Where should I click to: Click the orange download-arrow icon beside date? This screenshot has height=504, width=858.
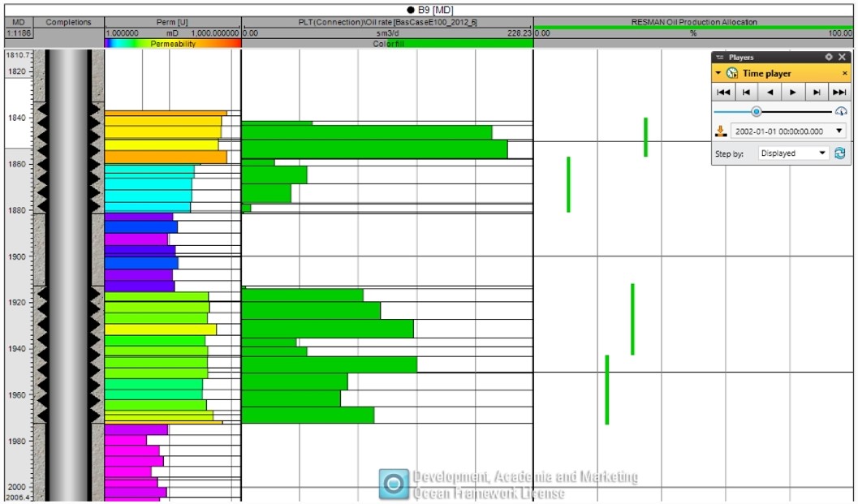tap(721, 131)
